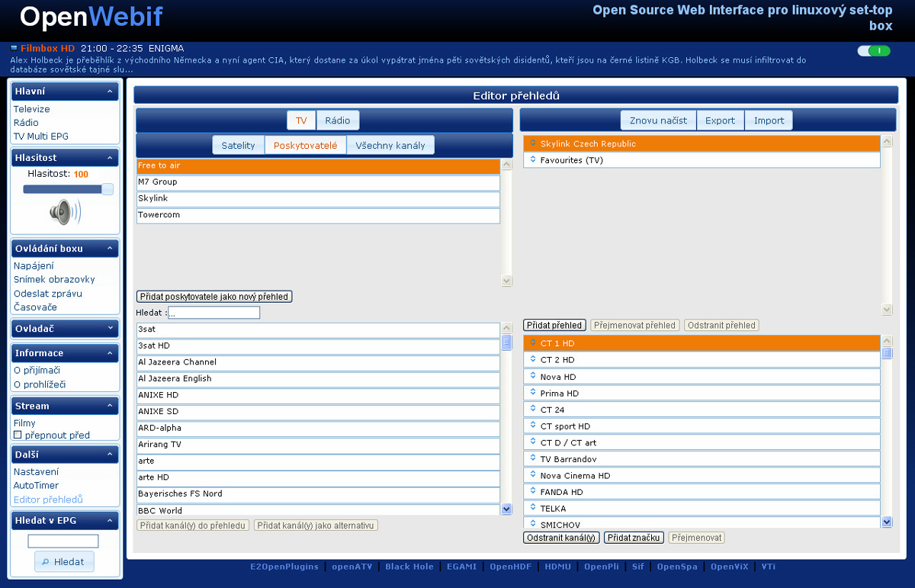Image resolution: width=915 pixels, height=588 pixels.
Task: Open the AutoTimer link
Action: [x=36, y=486]
